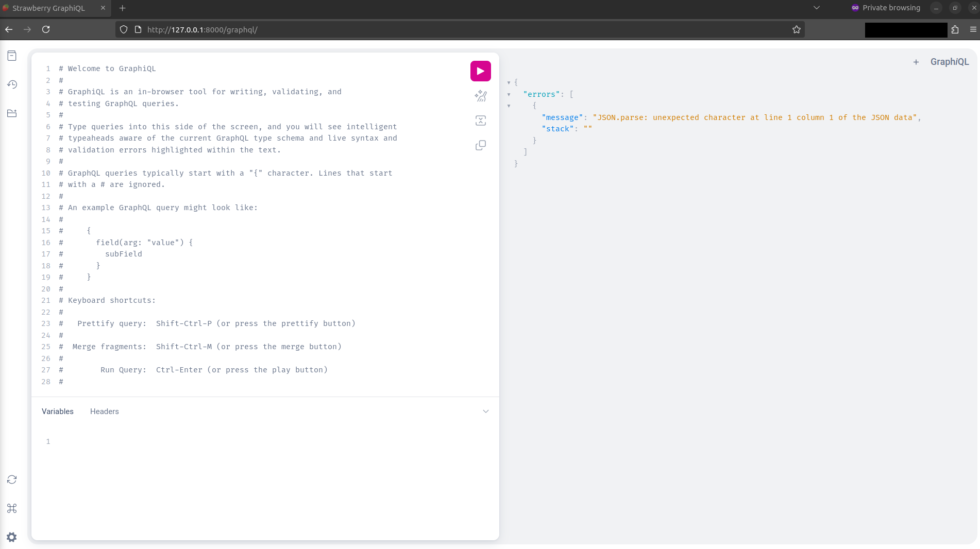This screenshot has width=980, height=549.
Task: Click the "message" key in the response
Action: 562,117
